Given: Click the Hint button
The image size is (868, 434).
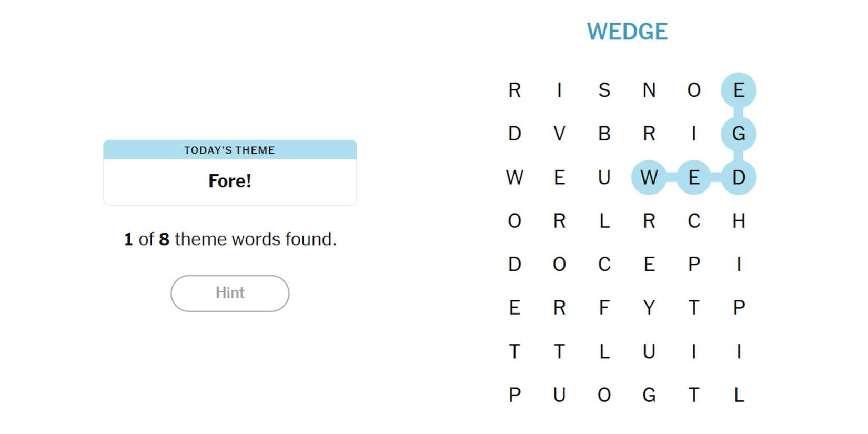Looking at the screenshot, I should 230,293.
